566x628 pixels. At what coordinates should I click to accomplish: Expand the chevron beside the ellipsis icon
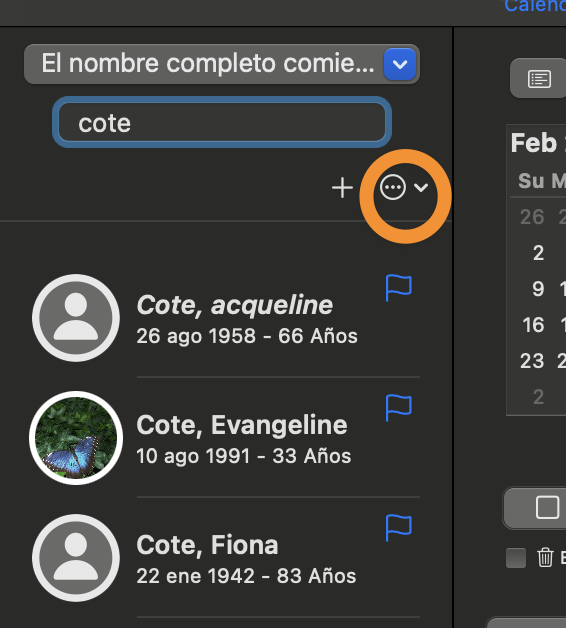pyautogui.click(x=421, y=187)
